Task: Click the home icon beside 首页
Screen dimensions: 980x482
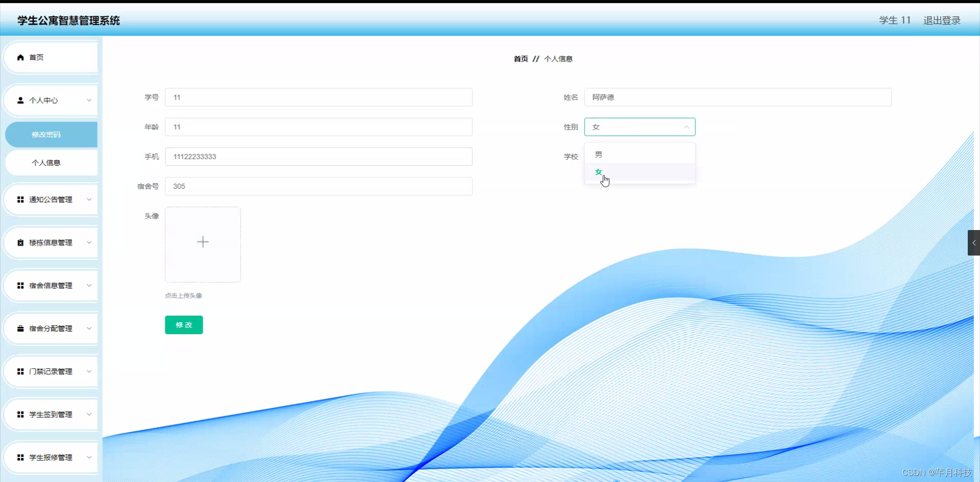Action: click(x=20, y=57)
